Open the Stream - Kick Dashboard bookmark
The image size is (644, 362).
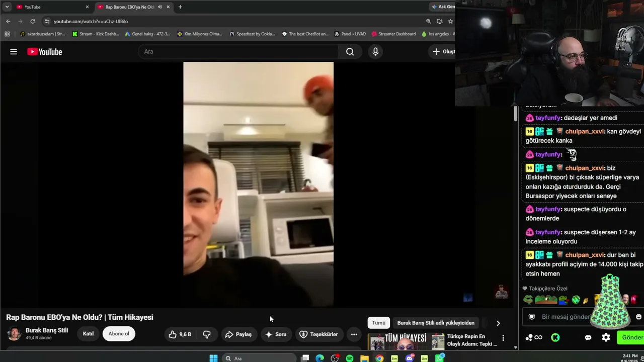[96, 34]
